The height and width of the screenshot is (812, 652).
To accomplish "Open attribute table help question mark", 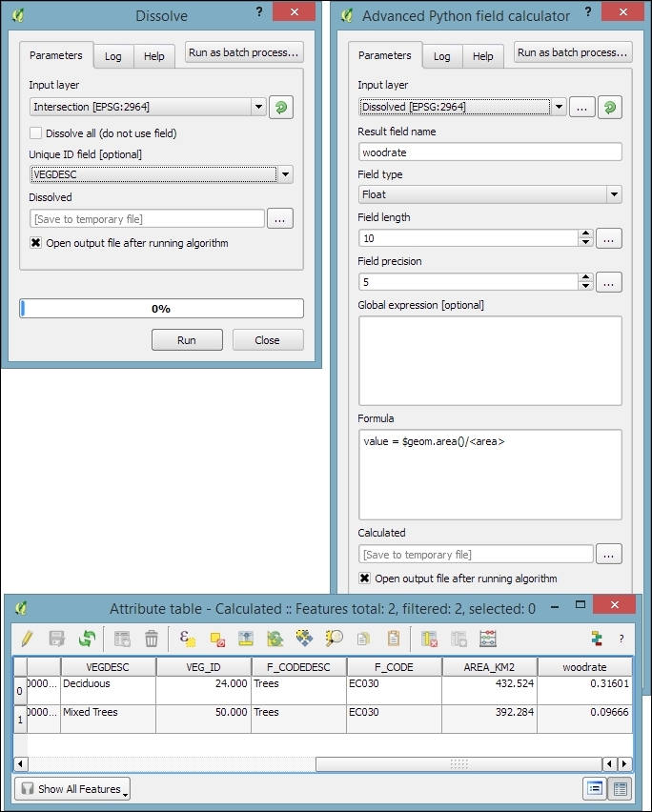I will 621,639.
